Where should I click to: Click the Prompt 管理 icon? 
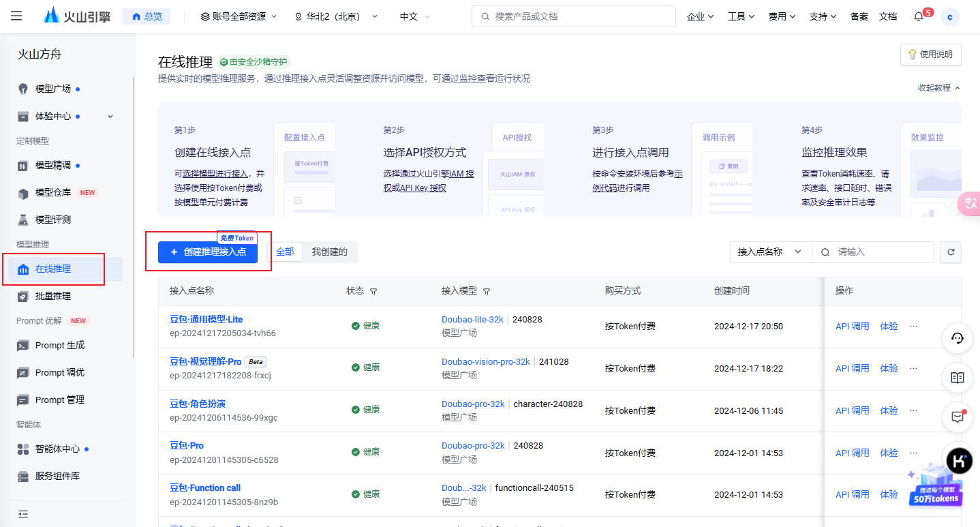pos(23,400)
